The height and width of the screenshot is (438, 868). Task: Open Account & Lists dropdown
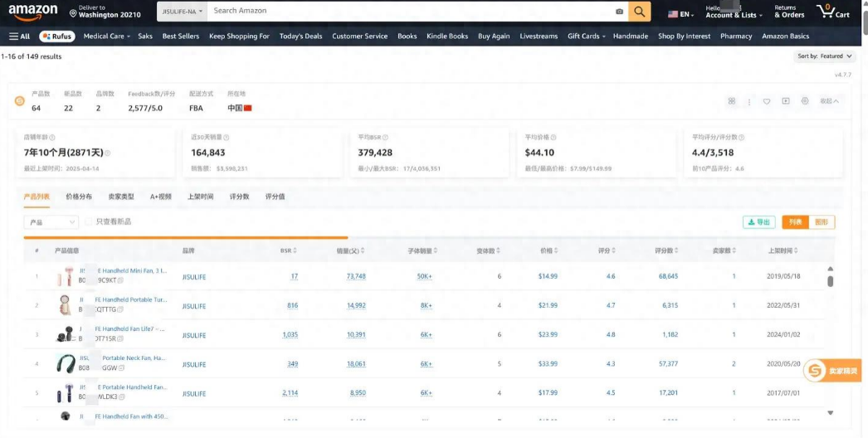pos(734,12)
